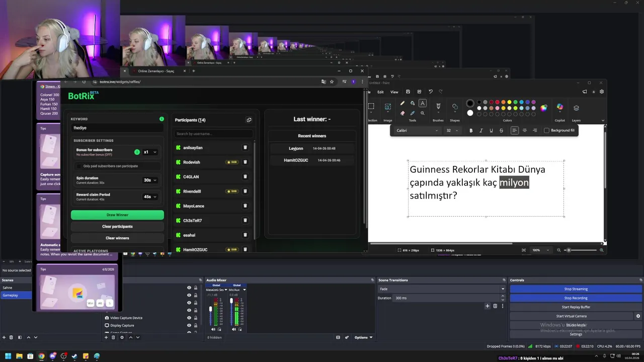Add a new scene transition
644x362 pixels.
487,306
